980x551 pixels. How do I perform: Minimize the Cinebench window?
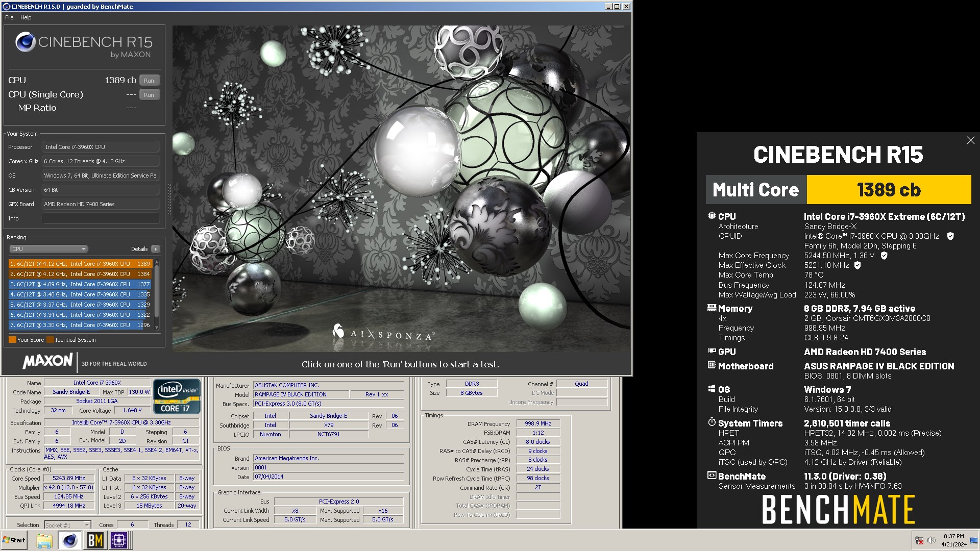tap(608, 7)
